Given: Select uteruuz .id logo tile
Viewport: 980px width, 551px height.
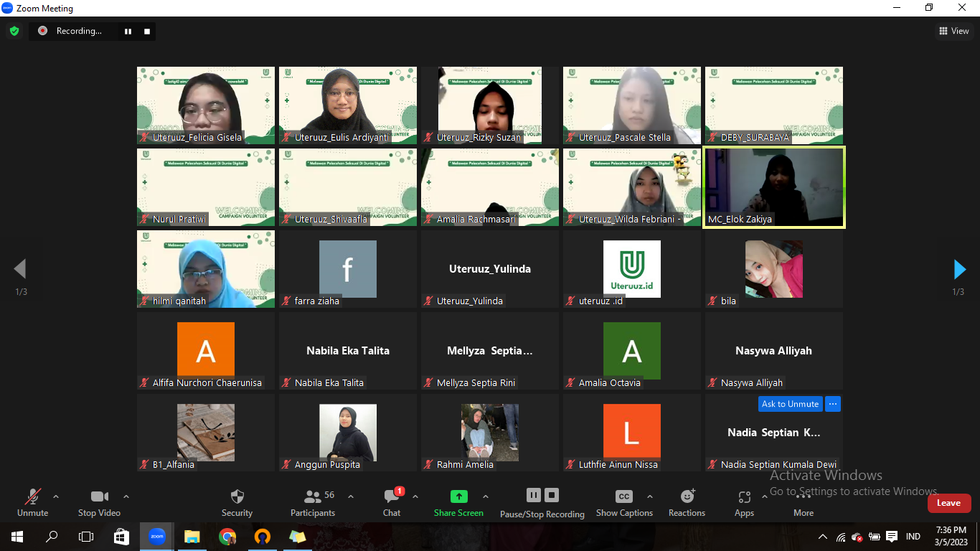Looking at the screenshot, I should click(632, 269).
